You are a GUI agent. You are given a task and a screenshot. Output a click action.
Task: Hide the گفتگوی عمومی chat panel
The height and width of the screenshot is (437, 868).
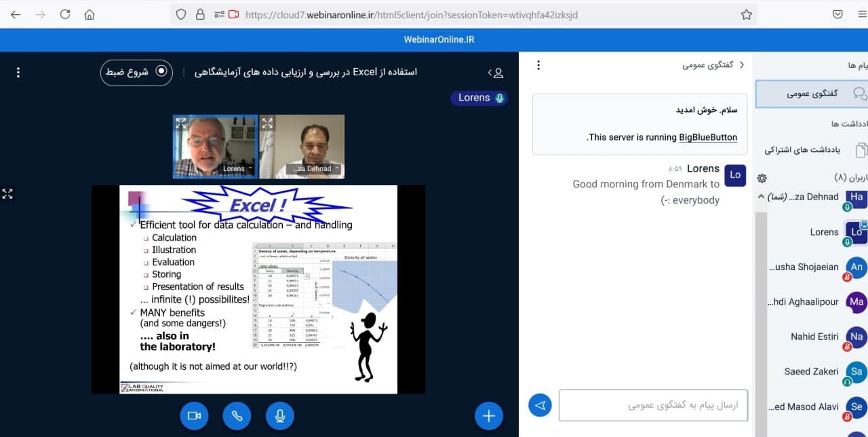713,65
